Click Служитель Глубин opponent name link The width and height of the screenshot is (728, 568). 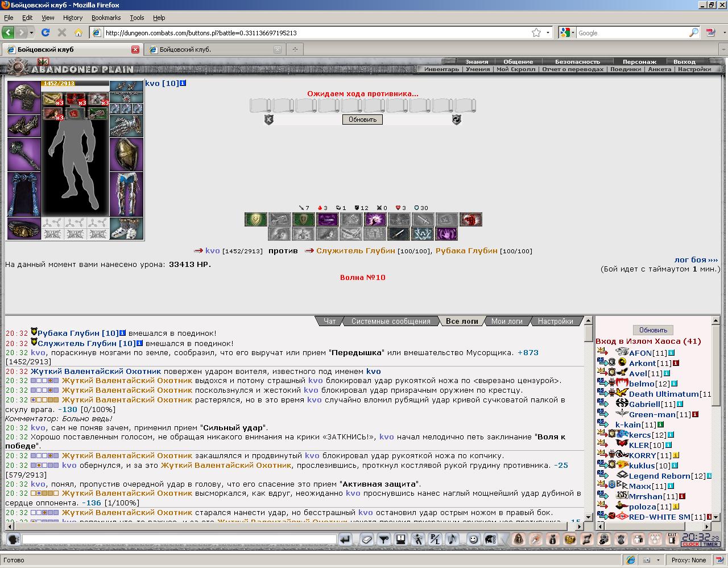355,250
